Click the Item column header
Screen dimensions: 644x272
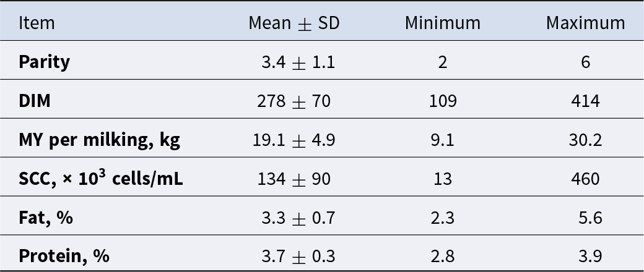(37, 23)
